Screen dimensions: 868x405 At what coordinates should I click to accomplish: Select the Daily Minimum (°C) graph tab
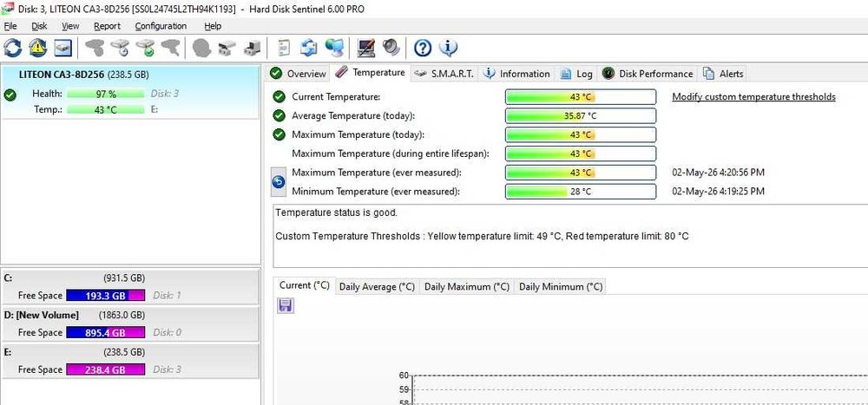coord(560,286)
